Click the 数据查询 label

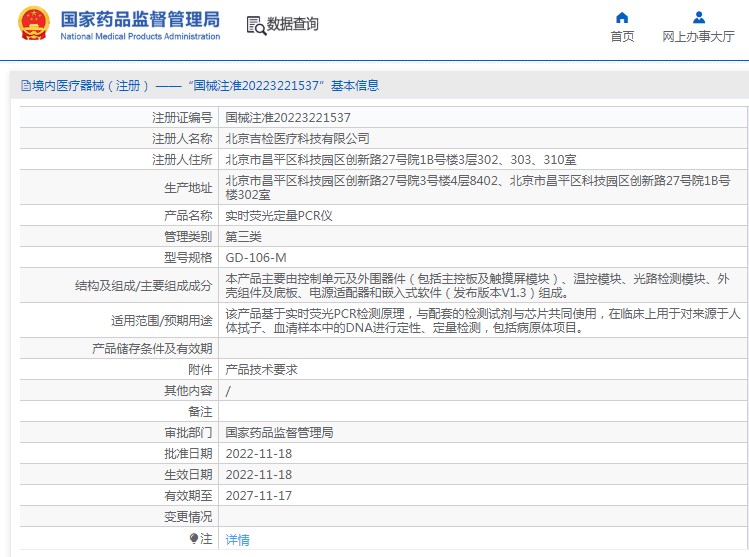[x=292, y=24]
